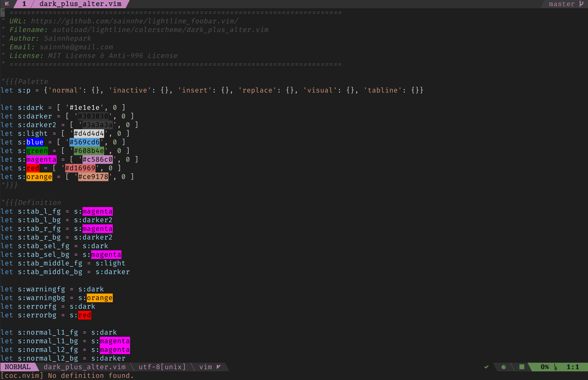Click the 0% scroll percentage indicator

[545, 367]
